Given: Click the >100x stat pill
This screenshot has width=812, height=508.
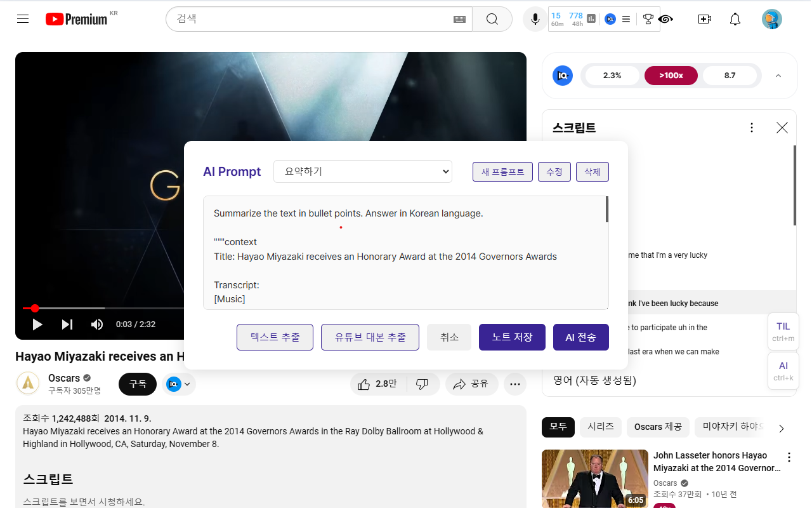Looking at the screenshot, I should click(x=671, y=76).
